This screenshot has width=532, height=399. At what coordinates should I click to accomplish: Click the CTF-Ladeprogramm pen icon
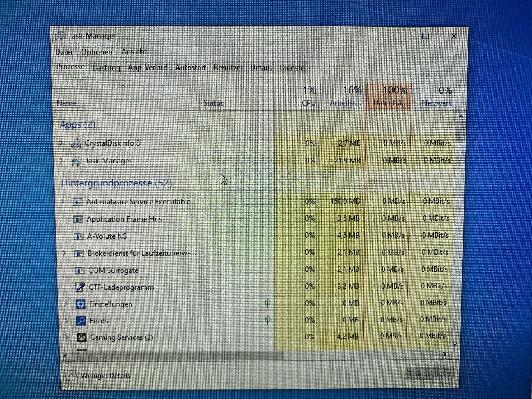tap(80, 287)
